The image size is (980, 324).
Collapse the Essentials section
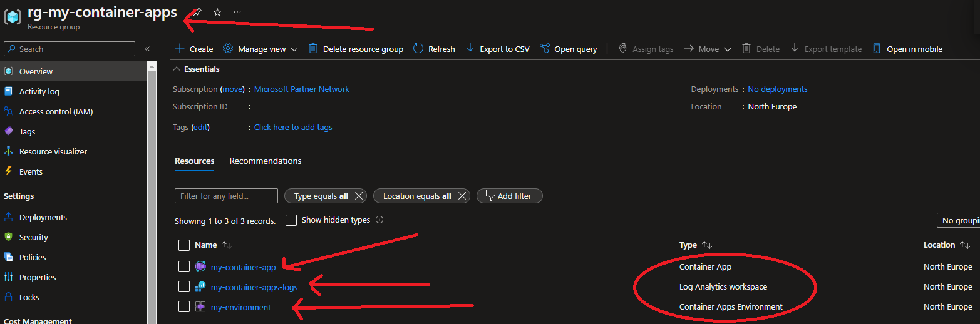[x=177, y=69]
